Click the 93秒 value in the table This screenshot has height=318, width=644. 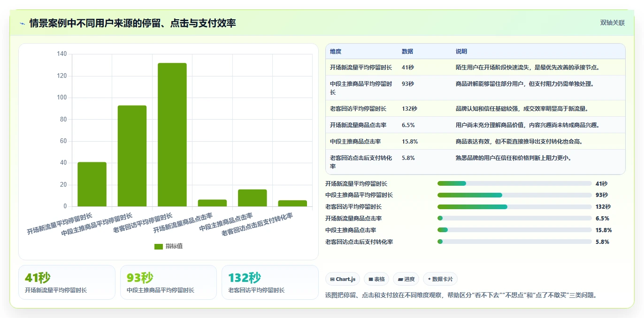point(408,83)
